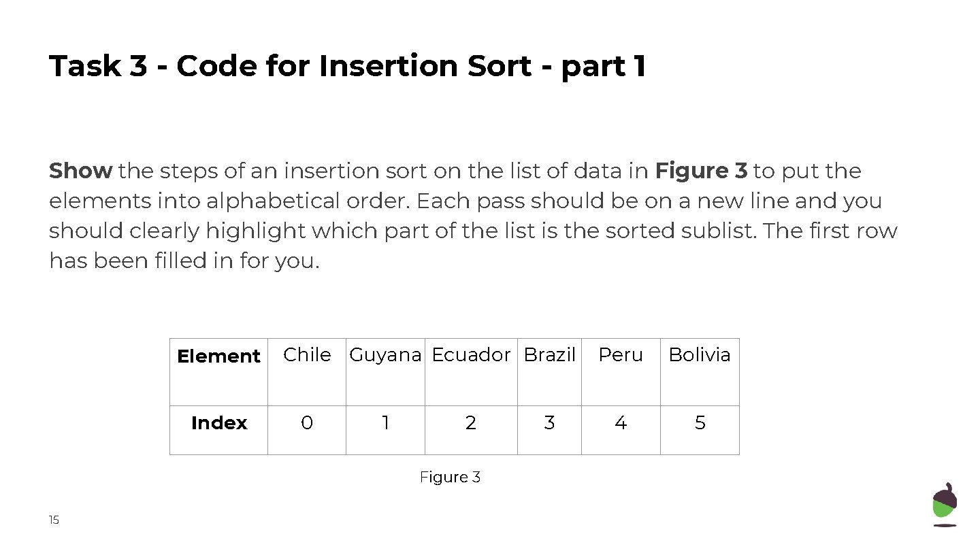Click the Figure 3 caption
Viewport: 980px width, 551px height.
tap(450, 478)
